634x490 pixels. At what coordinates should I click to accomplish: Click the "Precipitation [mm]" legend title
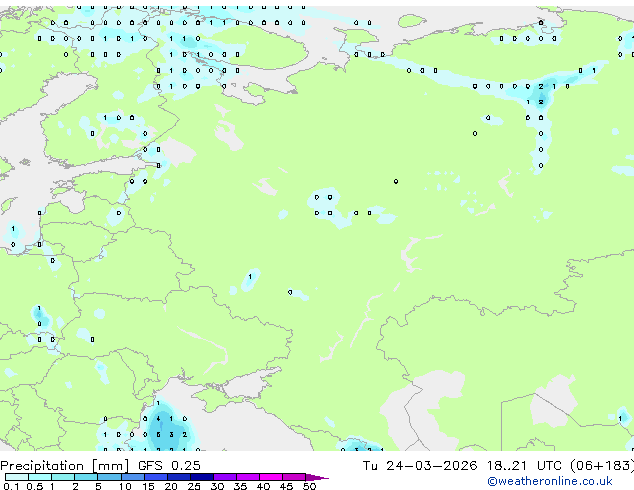(x=65, y=466)
